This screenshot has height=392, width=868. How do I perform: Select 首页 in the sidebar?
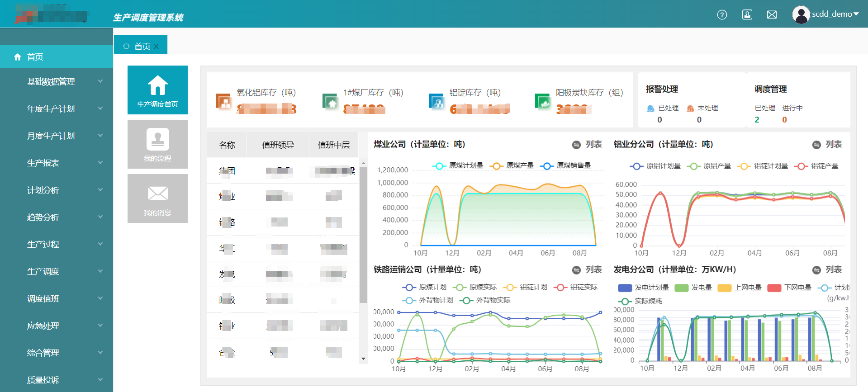click(57, 57)
